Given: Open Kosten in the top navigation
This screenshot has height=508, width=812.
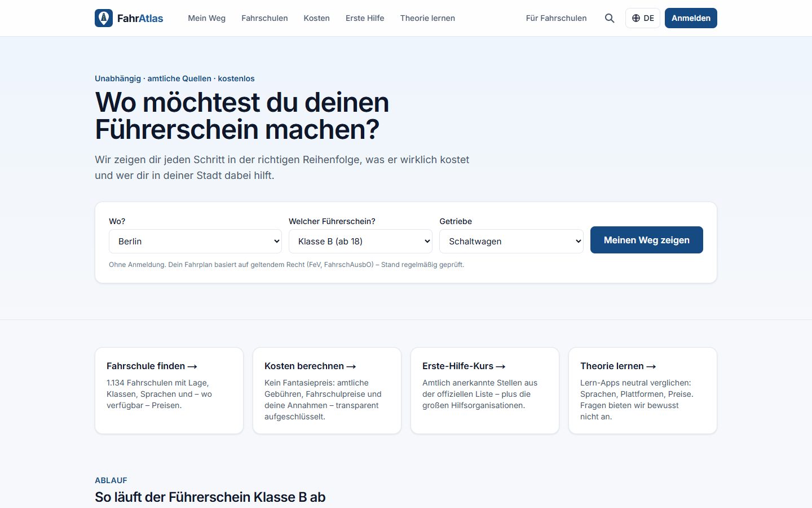Looking at the screenshot, I should [x=316, y=18].
